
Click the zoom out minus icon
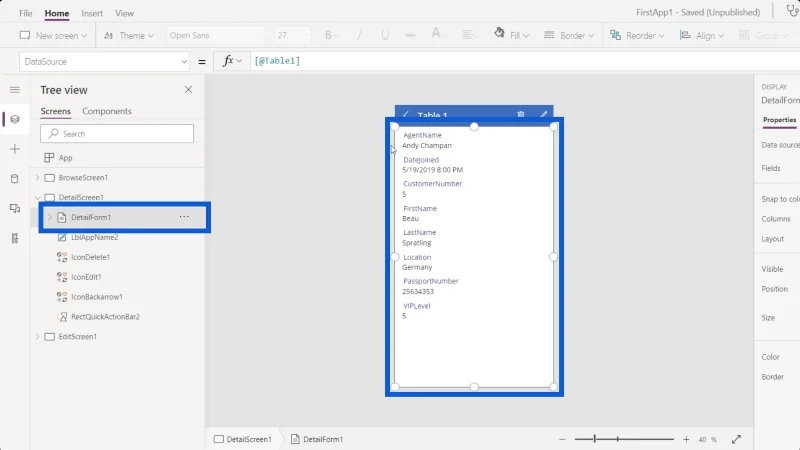point(562,439)
